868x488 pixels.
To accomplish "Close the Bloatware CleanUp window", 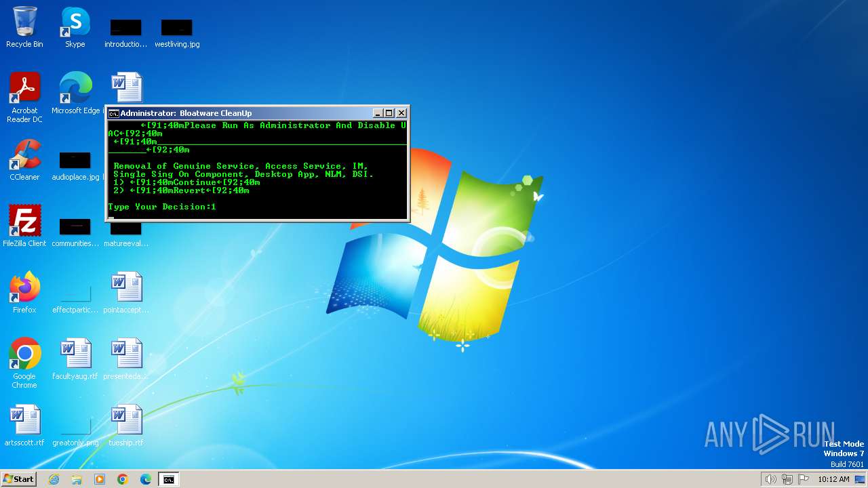I will tap(401, 113).
